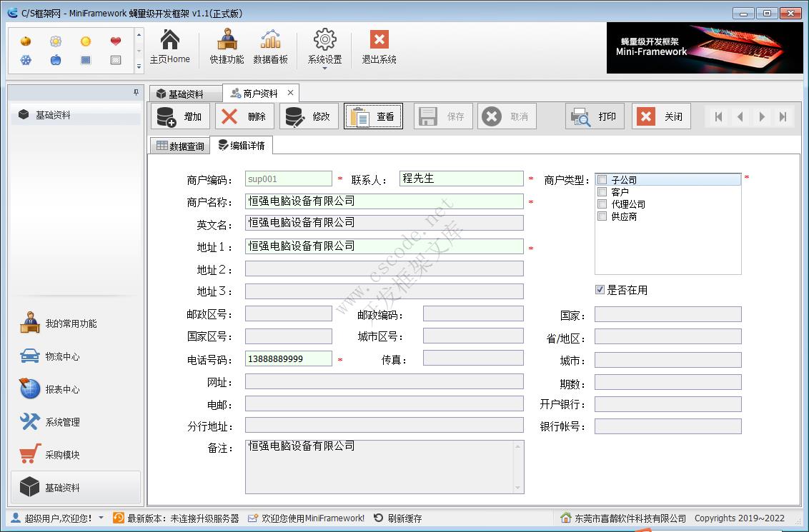Select the red heart skin theme icon
The height and width of the screenshot is (532, 809).
(115, 41)
